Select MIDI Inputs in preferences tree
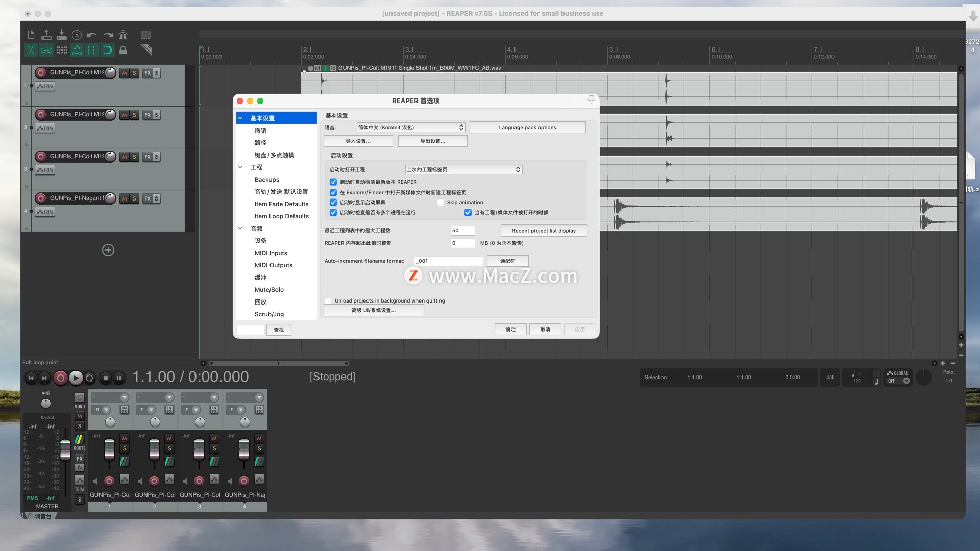The height and width of the screenshot is (551, 980). coord(271,253)
